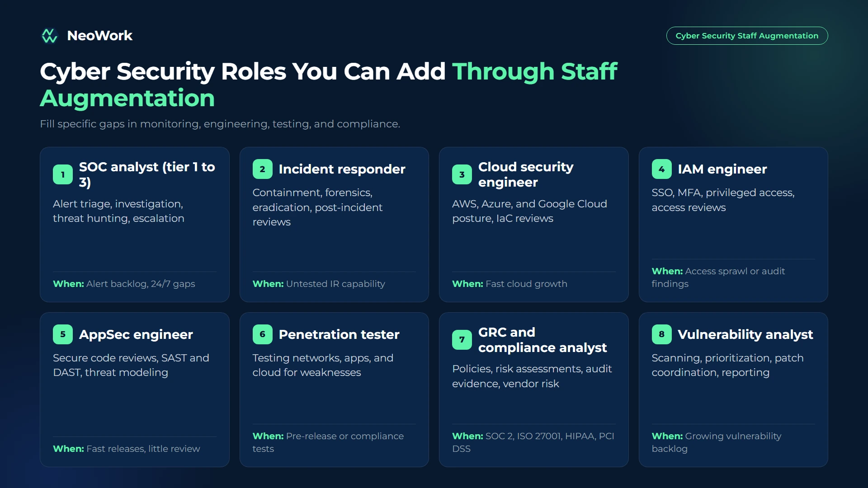868x488 pixels.
Task: Click the number 2 badge for Incident responder
Action: [262, 169]
